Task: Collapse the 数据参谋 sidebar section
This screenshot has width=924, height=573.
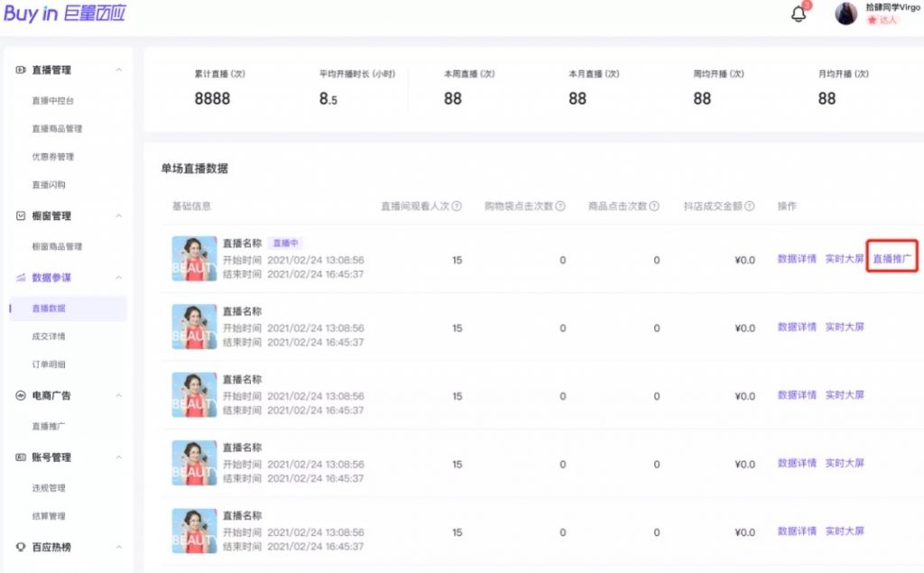Action: (119, 278)
